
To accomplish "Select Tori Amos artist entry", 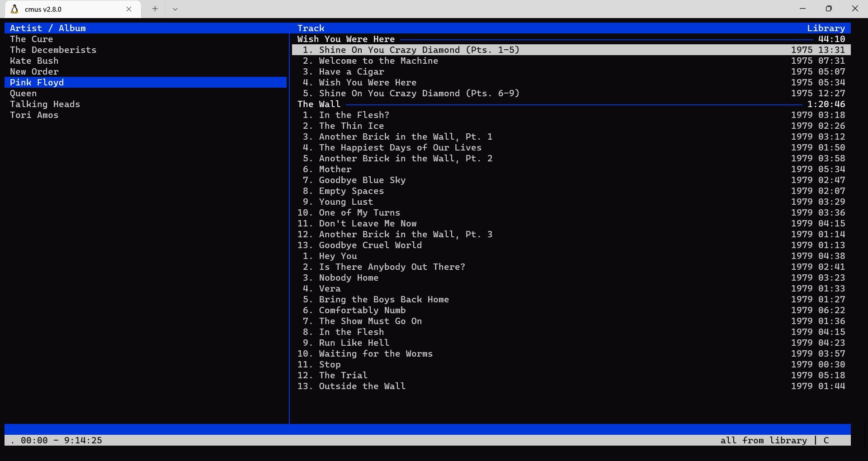I will (146, 115).
